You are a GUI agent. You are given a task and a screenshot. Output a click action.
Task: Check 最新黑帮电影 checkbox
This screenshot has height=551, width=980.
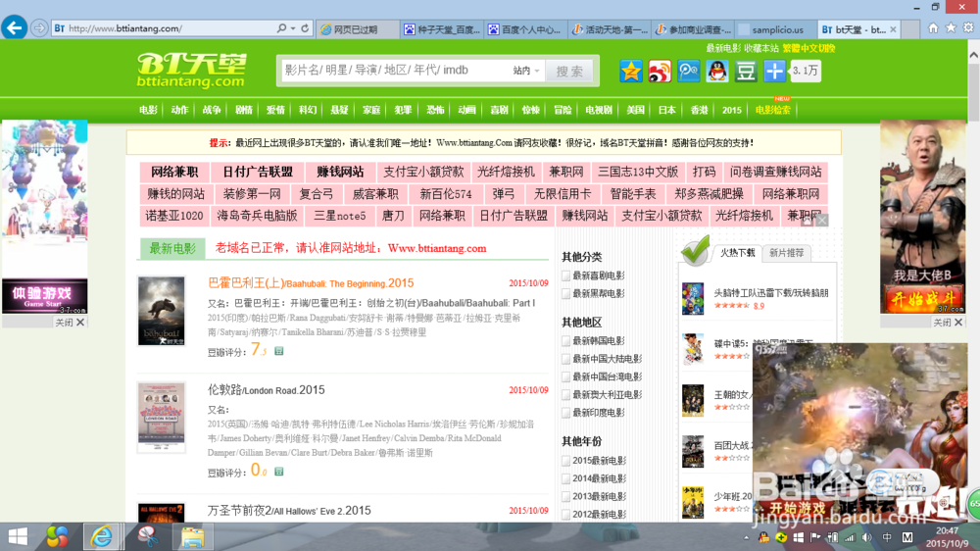pyautogui.click(x=565, y=293)
